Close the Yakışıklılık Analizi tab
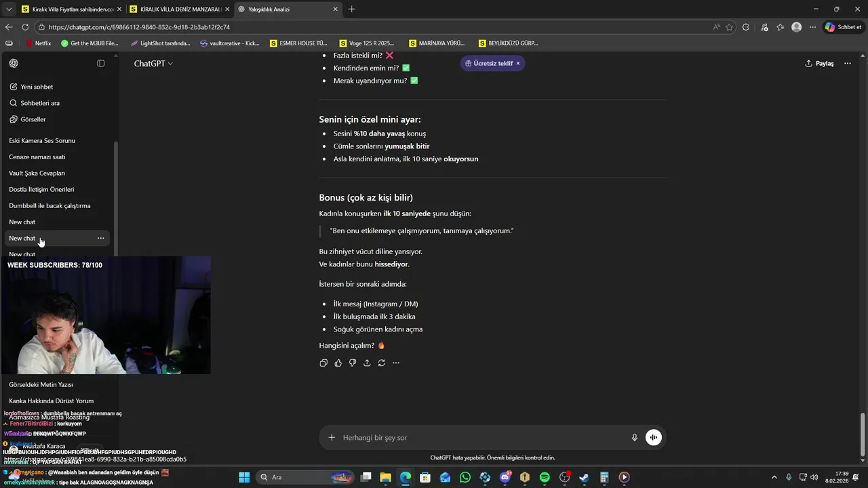 click(335, 9)
